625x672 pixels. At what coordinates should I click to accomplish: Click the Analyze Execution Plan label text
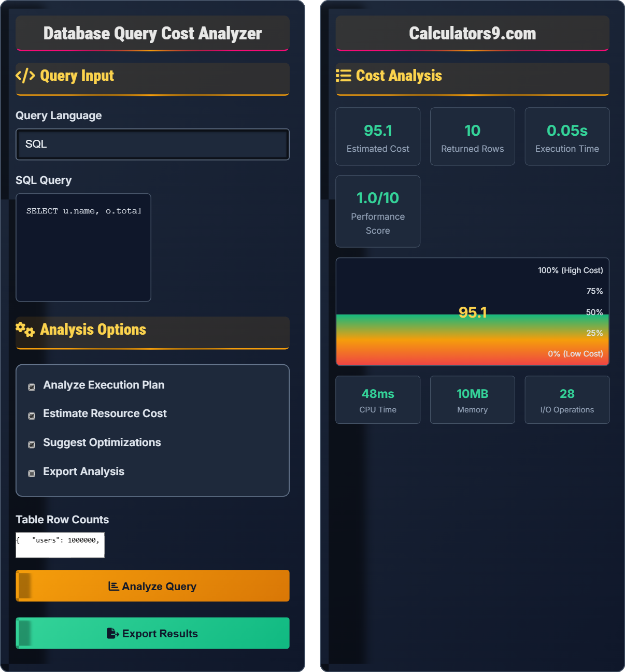coord(104,385)
